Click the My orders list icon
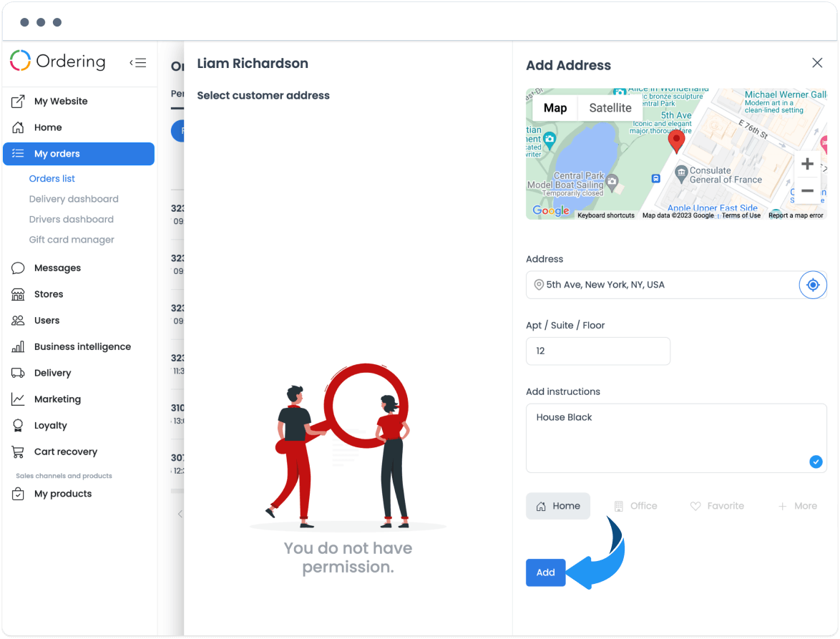This screenshot has width=840, height=639. [x=18, y=154]
